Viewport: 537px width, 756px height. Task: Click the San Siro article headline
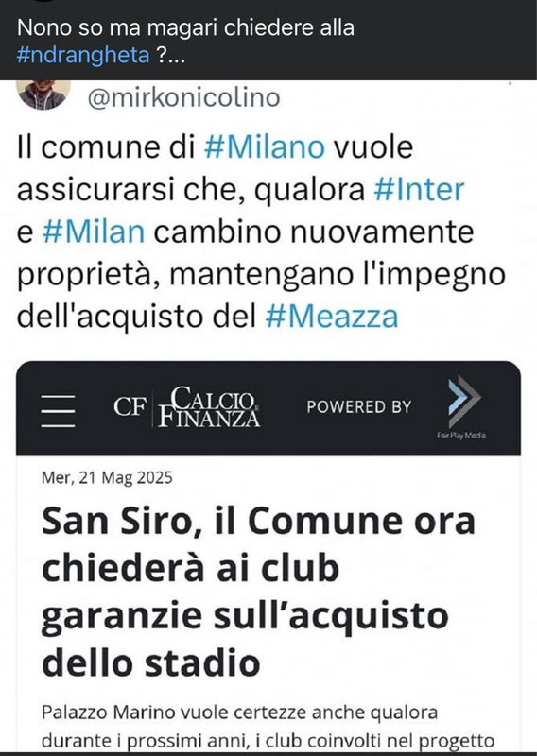(x=258, y=592)
